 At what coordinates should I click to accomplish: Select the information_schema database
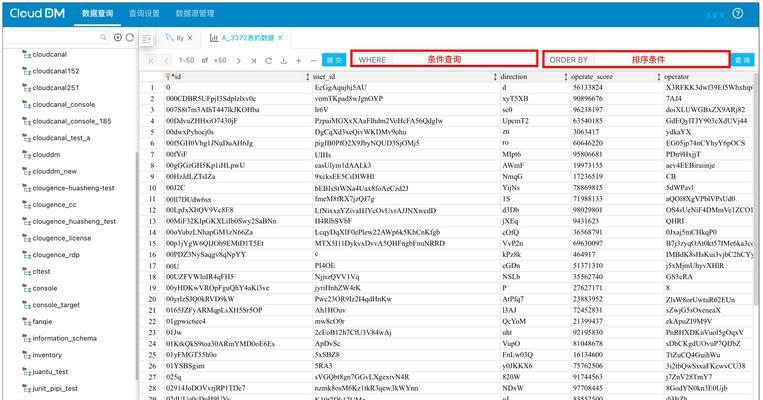(65, 338)
